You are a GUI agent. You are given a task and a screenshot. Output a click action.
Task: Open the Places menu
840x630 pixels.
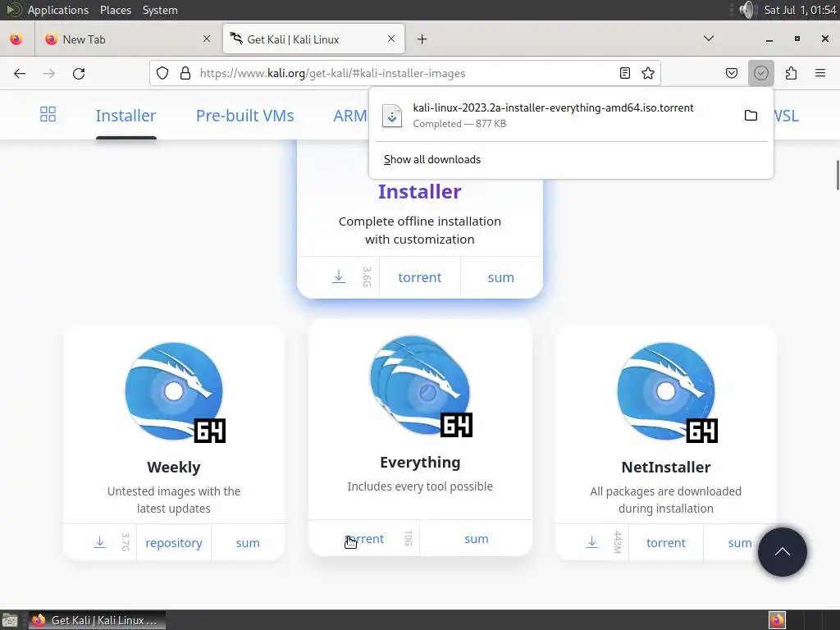pyautogui.click(x=115, y=10)
